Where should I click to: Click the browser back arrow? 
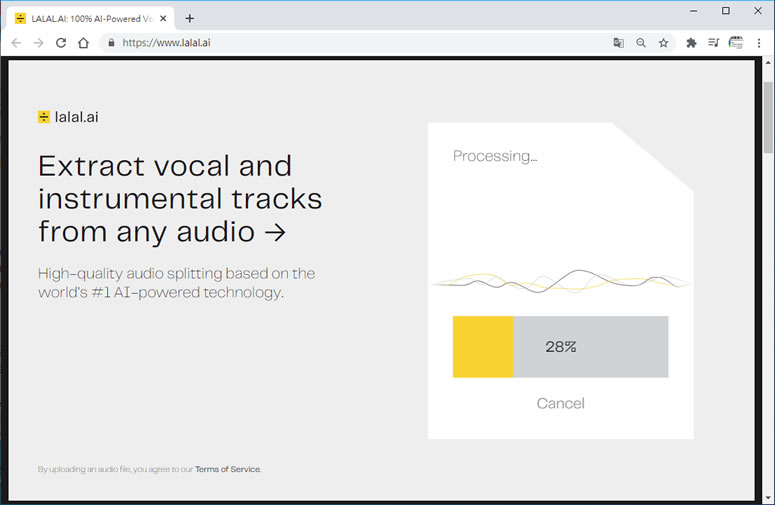pos(16,43)
